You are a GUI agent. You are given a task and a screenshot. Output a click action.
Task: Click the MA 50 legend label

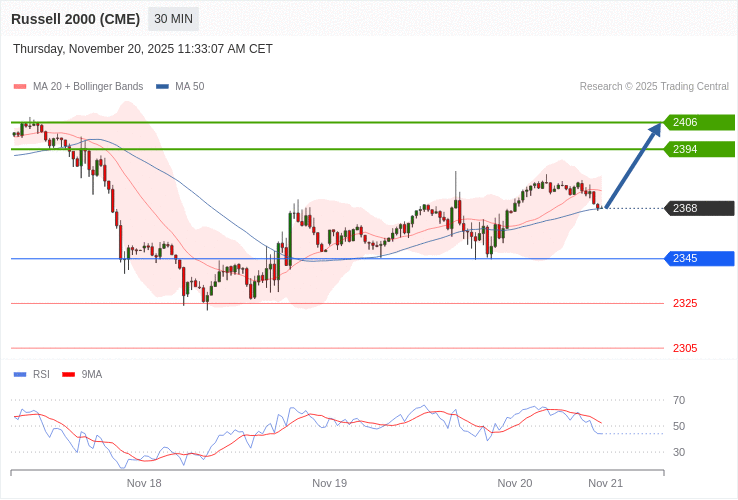[190, 87]
